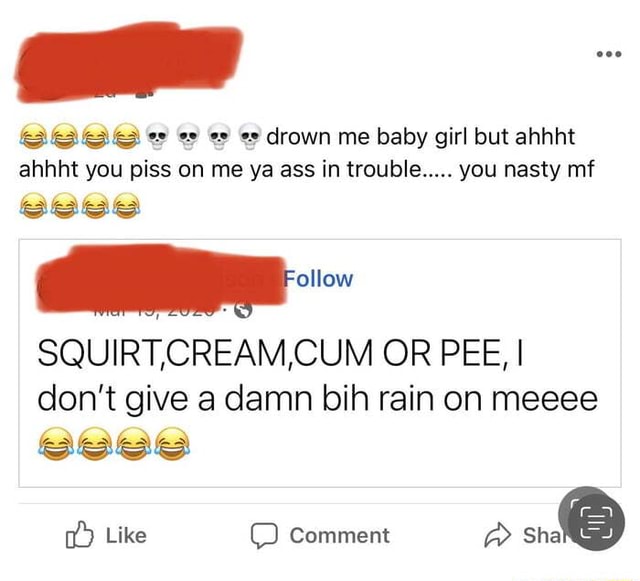The height and width of the screenshot is (581, 640).
Task: Click the Share button label
Action: point(542,535)
